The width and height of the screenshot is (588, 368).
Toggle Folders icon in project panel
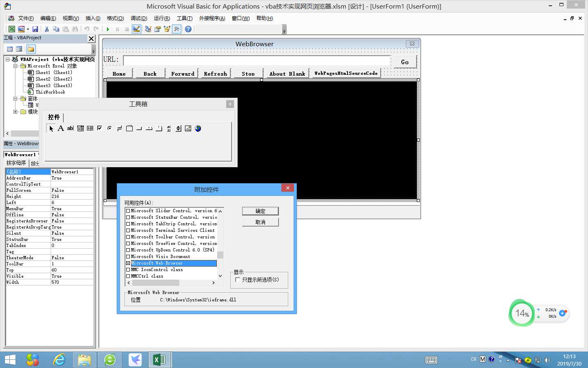(x=31, y=49)
